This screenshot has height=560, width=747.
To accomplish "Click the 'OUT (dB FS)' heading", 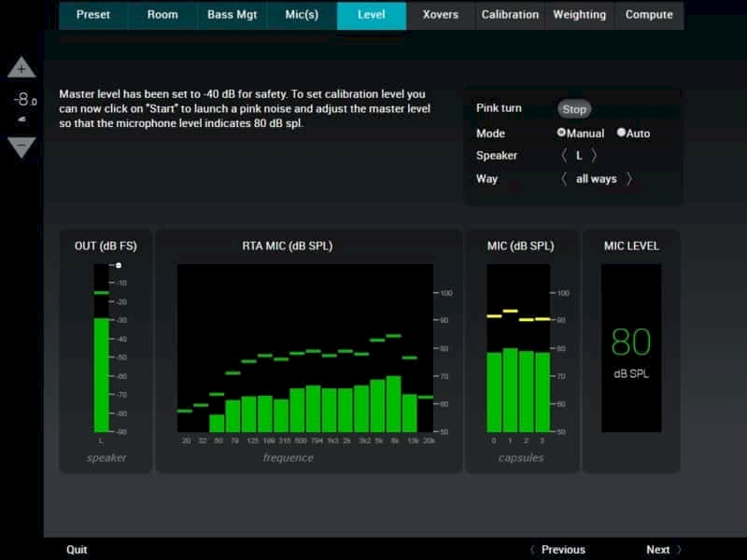I will point(106,246).
